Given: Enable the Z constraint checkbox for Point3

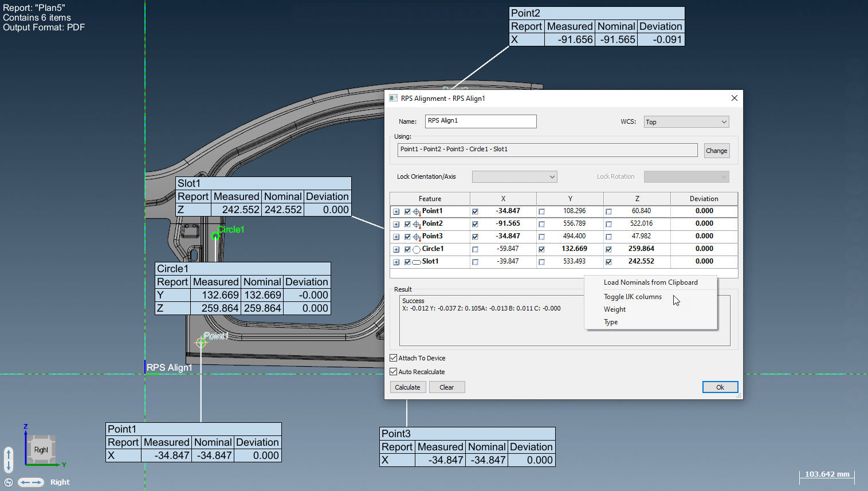Looking at the screenshot, I should pos(608,237).
